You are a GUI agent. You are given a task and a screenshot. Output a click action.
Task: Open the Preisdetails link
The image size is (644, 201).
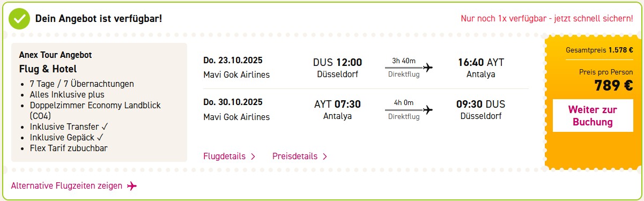(295, 157)
